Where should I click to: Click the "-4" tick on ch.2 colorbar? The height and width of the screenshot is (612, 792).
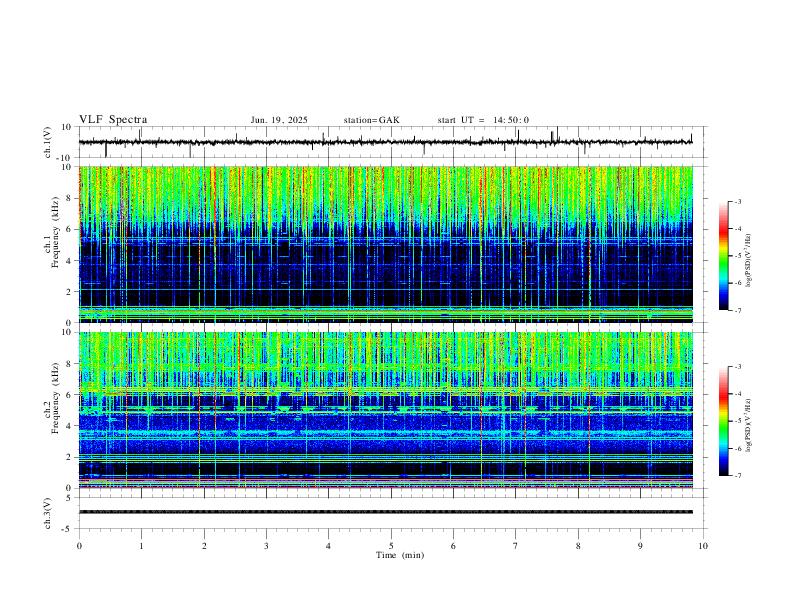738,394
